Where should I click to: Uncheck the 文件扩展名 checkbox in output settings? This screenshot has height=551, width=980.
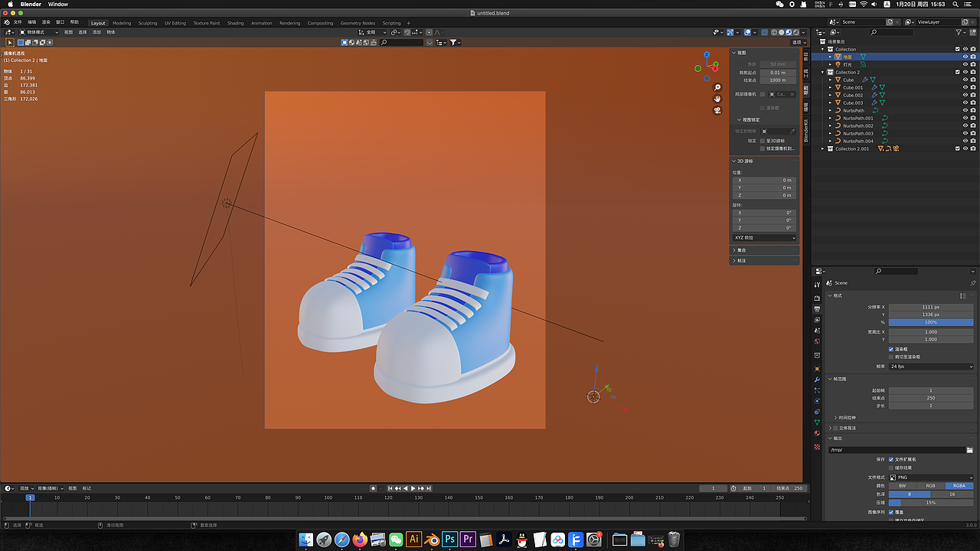coord(891,460)
